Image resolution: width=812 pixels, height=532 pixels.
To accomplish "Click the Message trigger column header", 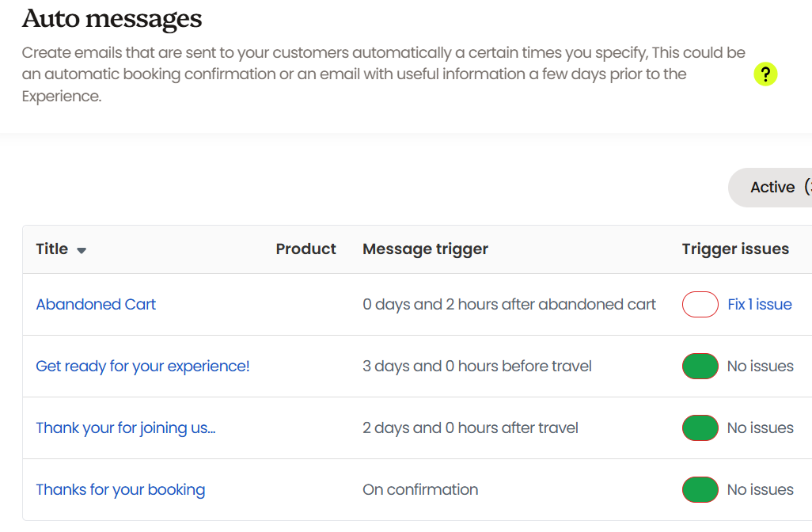I will pyautogui.click(x=425, y=249).
